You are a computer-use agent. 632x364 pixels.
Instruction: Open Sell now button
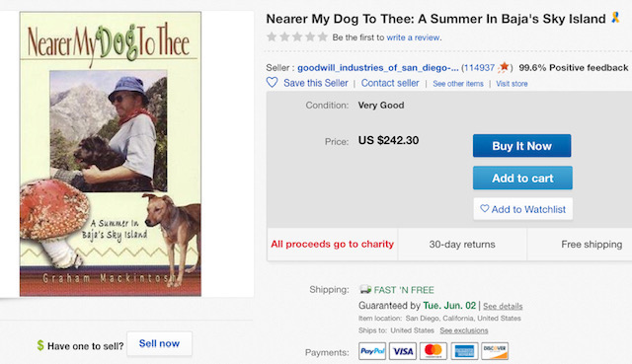(x=159, y=343)
